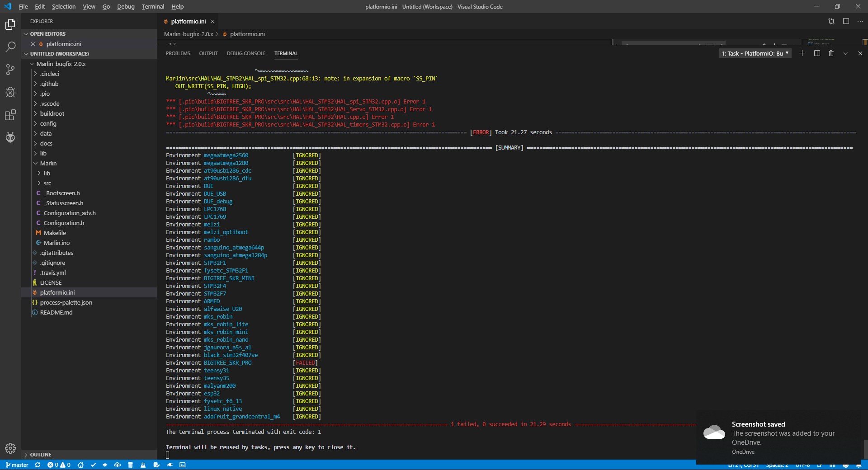868x470 pixels.
Task: Expand the buildroot folder
Action: point(89,113)
